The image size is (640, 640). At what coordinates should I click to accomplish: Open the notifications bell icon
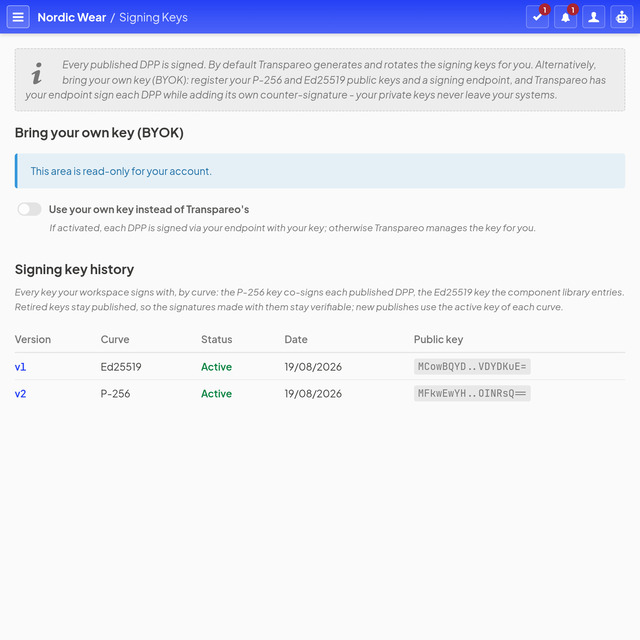[565, 17]
